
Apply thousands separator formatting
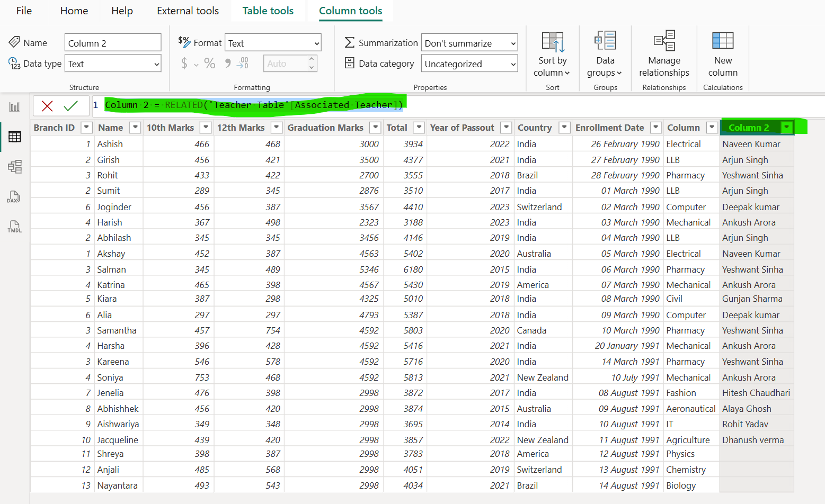coord(227,63)
